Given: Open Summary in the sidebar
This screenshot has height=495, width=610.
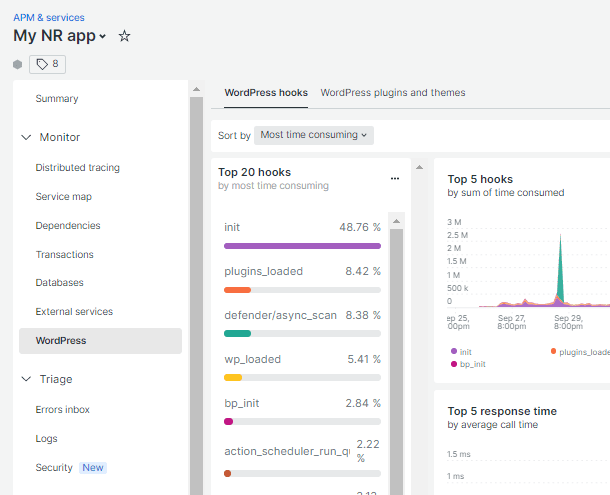Looking at the screenshot, I should [57, 99].
